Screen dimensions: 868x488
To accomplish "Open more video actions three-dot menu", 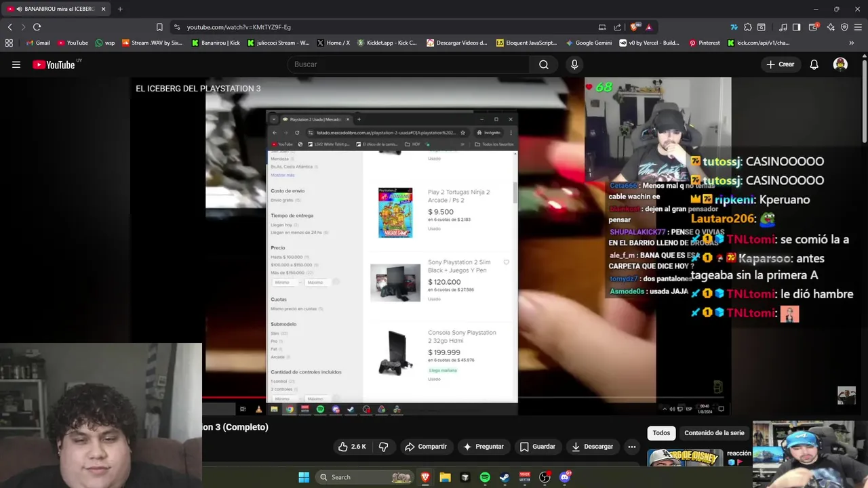I will click(631, 447).
